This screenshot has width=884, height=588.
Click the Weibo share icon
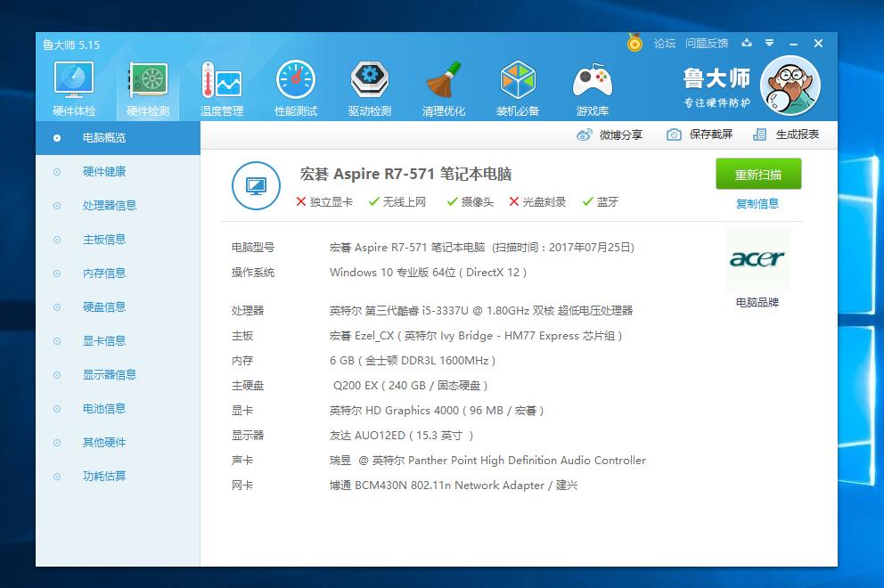point(584,135)
